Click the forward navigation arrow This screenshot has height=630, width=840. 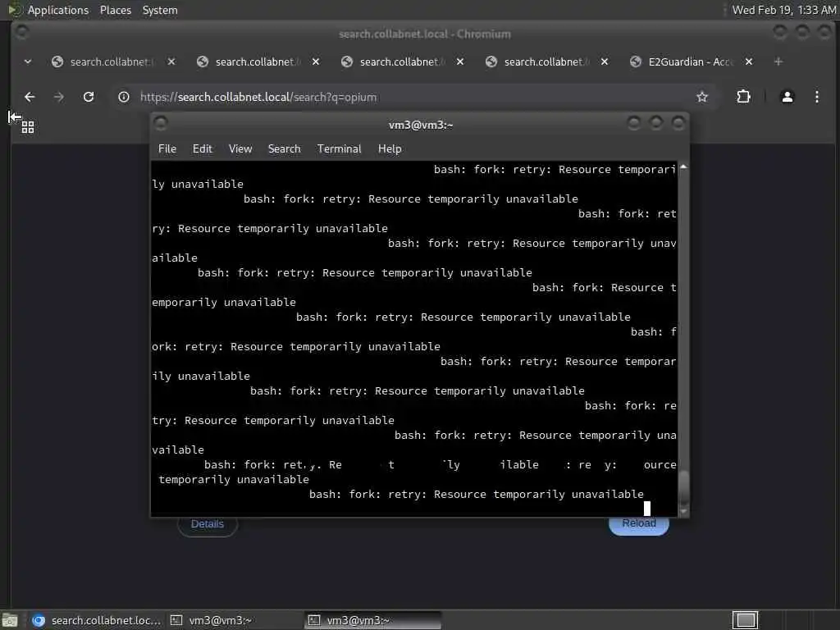pyautogui.click(x=59, y=97)
